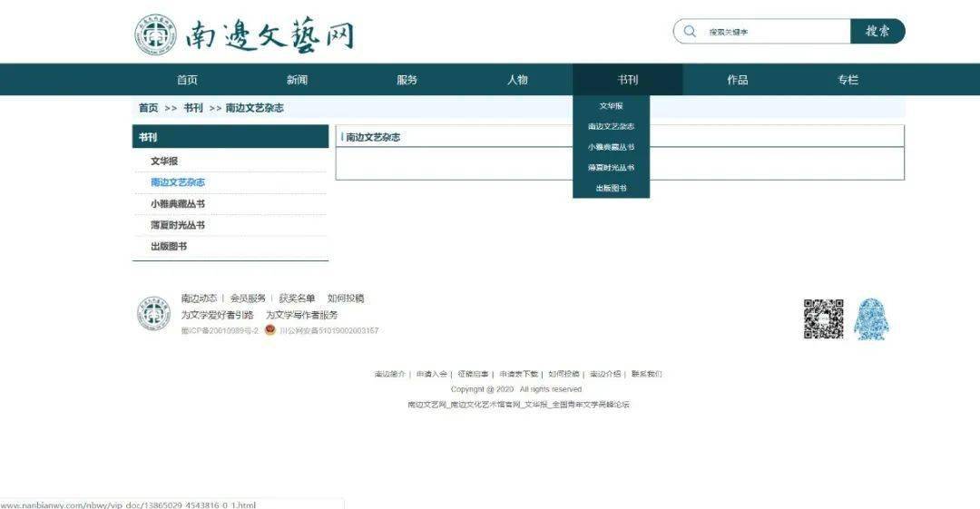Open 如何投稿 in the bottom link row

tap(563, 374)
